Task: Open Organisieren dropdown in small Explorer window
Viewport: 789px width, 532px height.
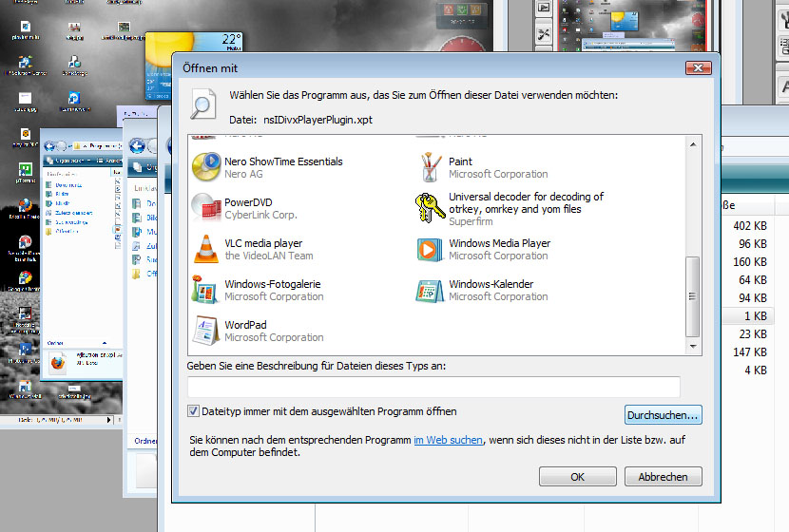Action: pos(69,161)
